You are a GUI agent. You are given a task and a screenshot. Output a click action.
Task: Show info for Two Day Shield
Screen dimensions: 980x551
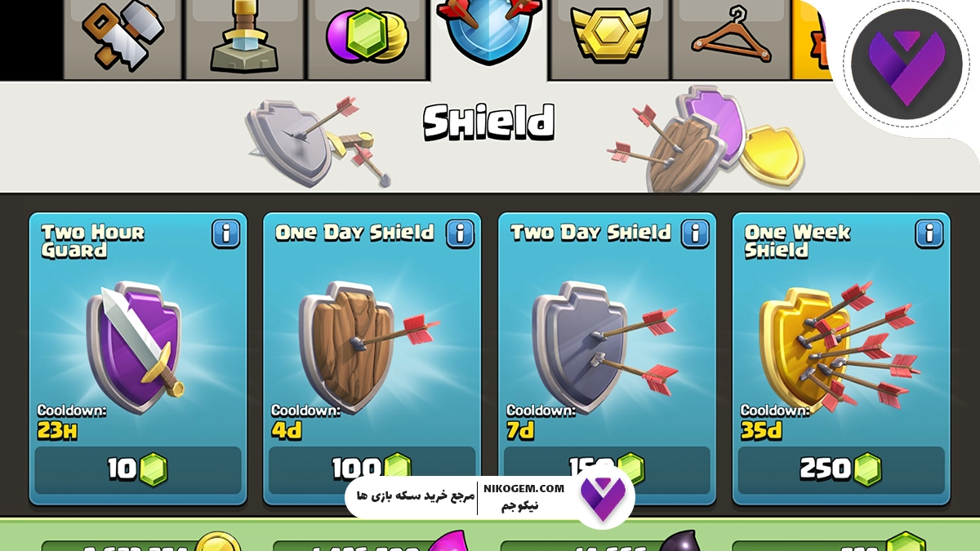695,233
